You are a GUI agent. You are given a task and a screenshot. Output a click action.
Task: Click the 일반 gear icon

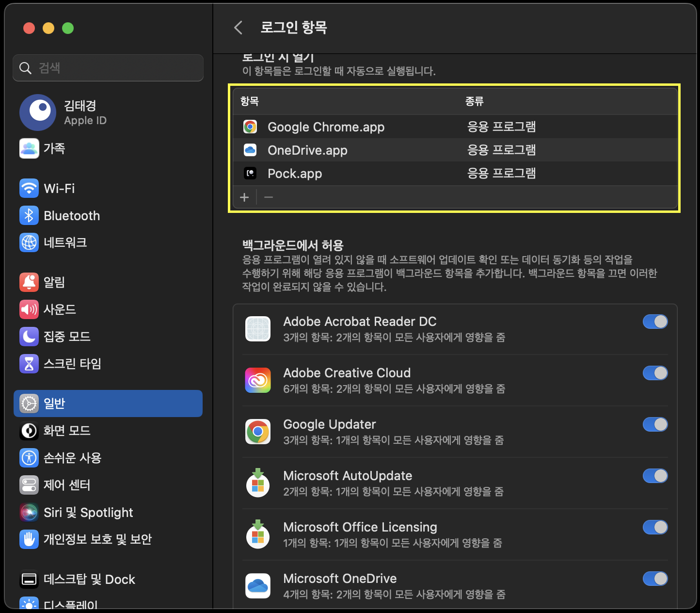tap(29, 403)
